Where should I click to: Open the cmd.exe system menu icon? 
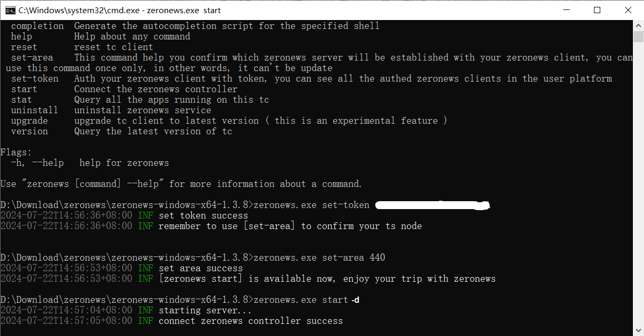(x=9, y=10)
